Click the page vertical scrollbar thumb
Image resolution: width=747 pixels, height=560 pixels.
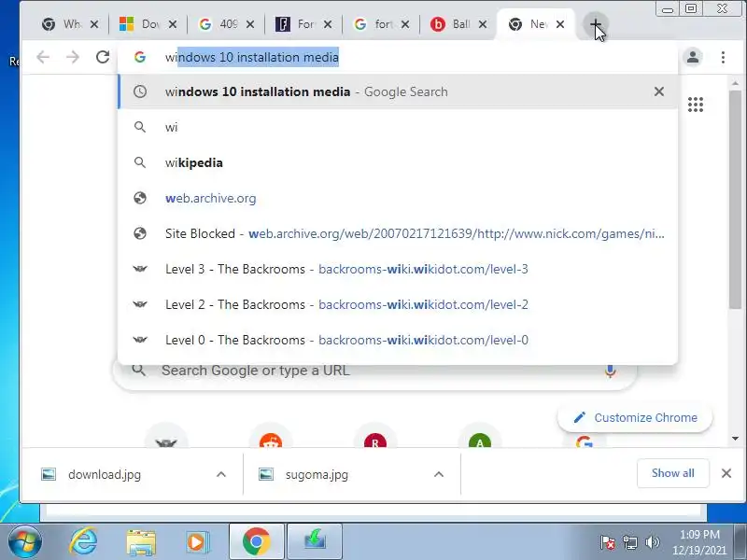point(736,199)
